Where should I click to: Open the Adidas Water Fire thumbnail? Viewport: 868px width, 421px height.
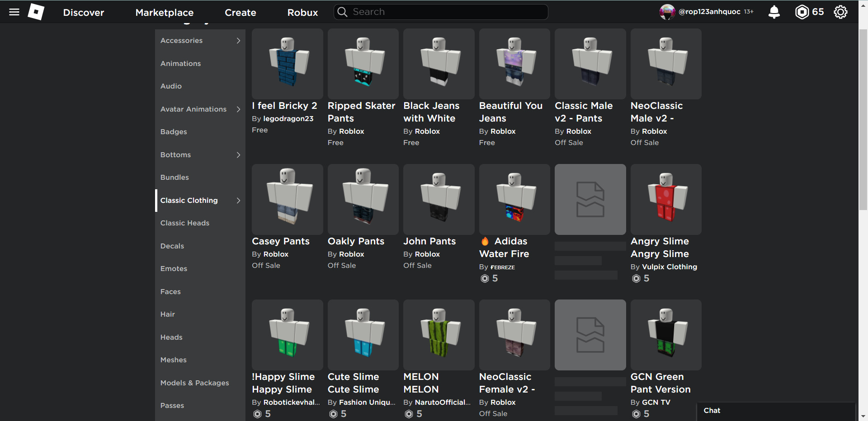514,199
